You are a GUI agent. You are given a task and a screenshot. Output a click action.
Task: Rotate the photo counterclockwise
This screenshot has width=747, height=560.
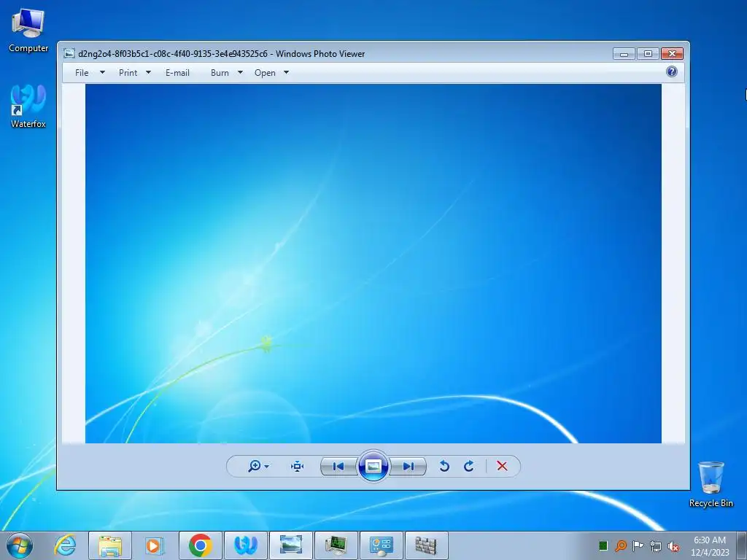pos(444,466)
